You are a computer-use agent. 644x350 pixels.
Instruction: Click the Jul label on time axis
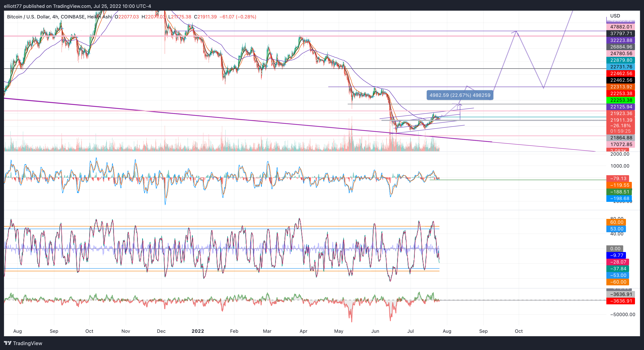point(410,331)
